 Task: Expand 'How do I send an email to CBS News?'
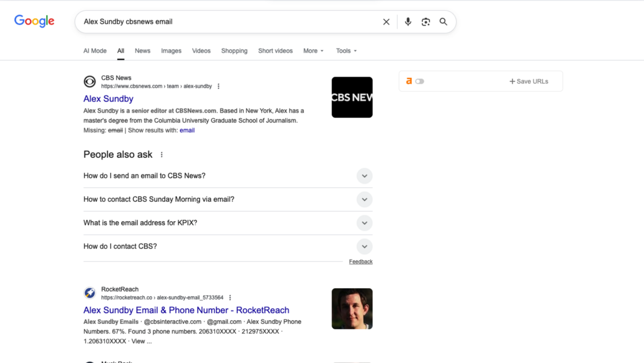pos(364,176)
